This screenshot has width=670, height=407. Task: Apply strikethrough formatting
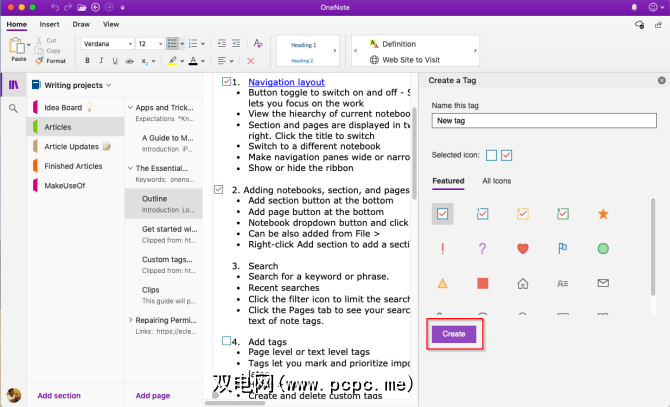pyautogui.click(x=129, y=61)
